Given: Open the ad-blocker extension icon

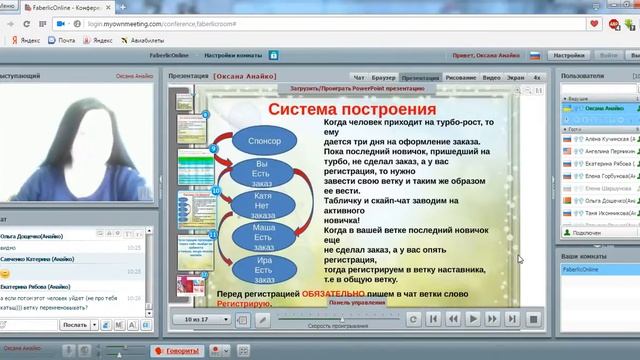Looking at the screenshot, I should [614, 24].
